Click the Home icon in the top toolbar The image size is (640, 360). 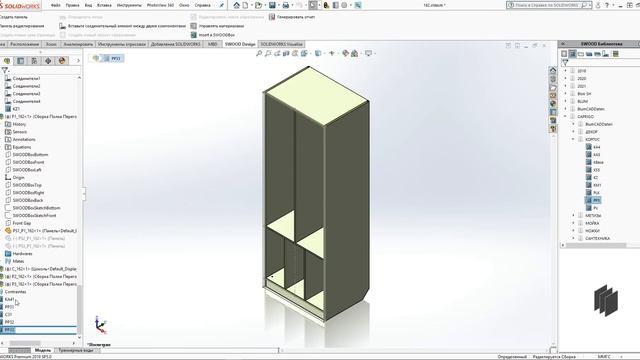[x=236, y=5]
